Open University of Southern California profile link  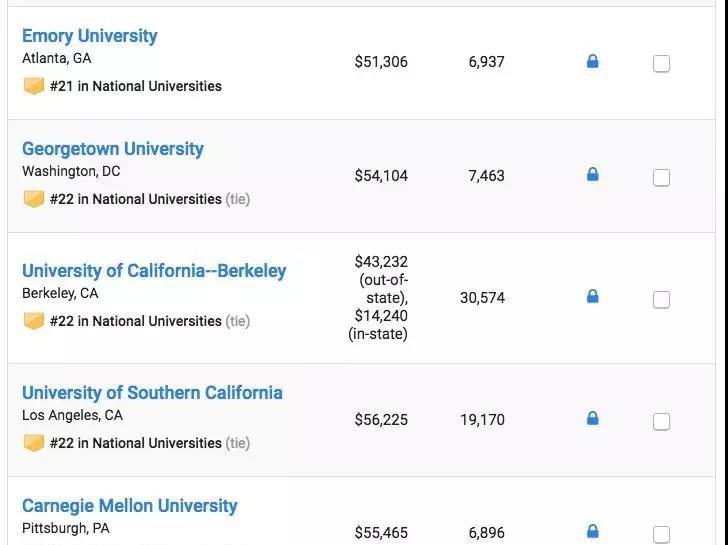[152, 393]
